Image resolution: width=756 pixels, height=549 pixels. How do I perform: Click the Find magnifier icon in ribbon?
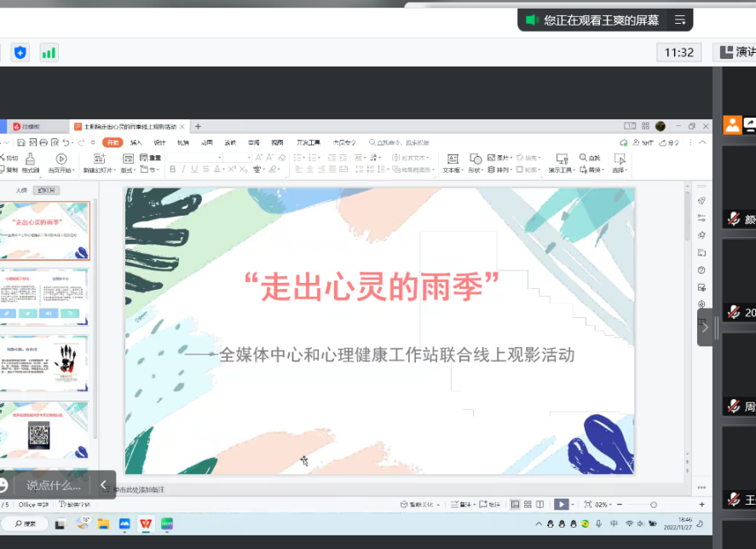(584, 159)
